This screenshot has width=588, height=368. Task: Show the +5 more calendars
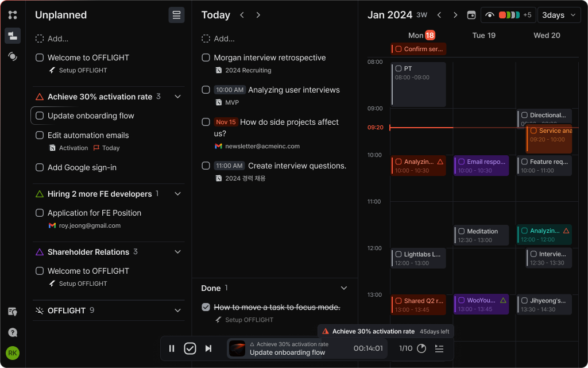(527, 15)
